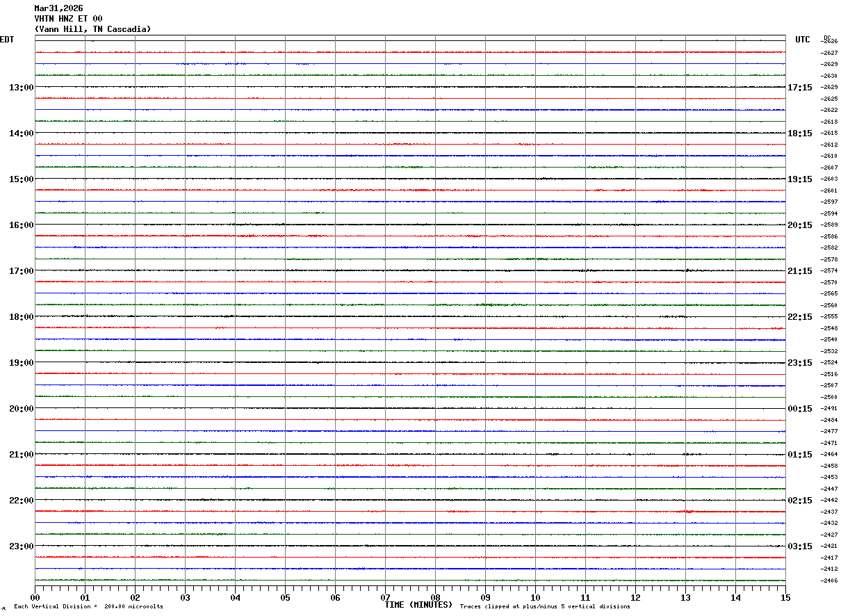This screenshot has width=841, height=616.
Task: Click the DC offset value "-2500"
Action: (x=829, y=397)
